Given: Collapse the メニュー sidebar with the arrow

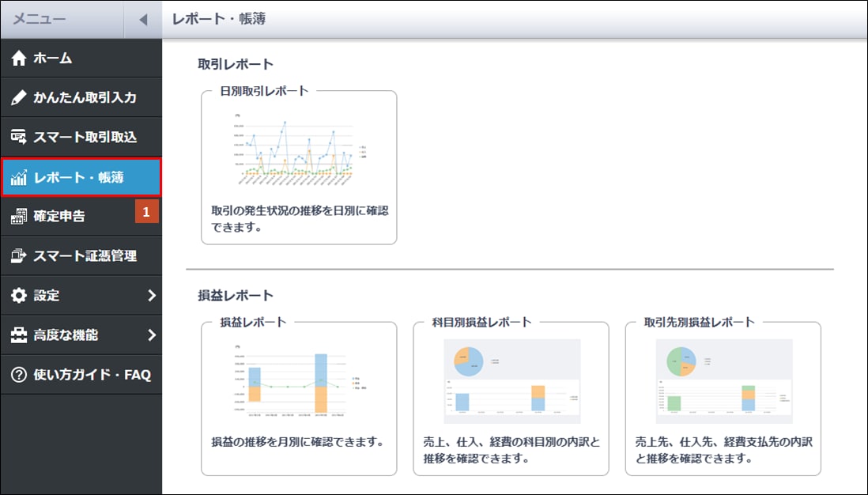Looking at the screenshot, I should click(143, 20).
